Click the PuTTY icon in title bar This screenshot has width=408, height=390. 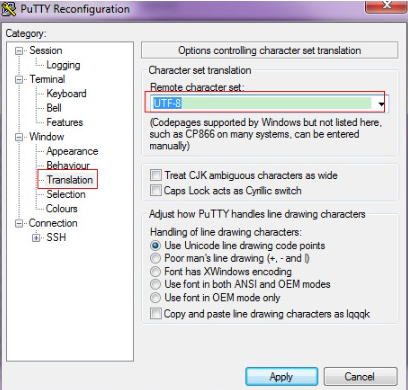[x=8, y=9]
